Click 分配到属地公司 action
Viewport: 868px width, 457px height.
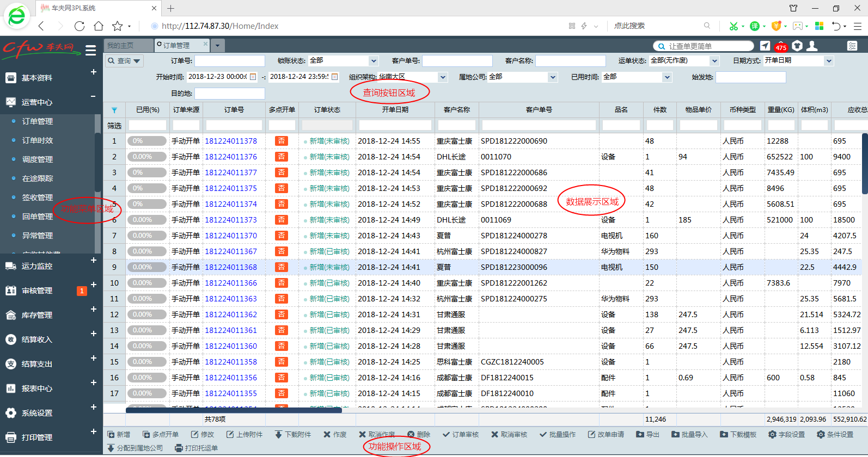point(135,448)
